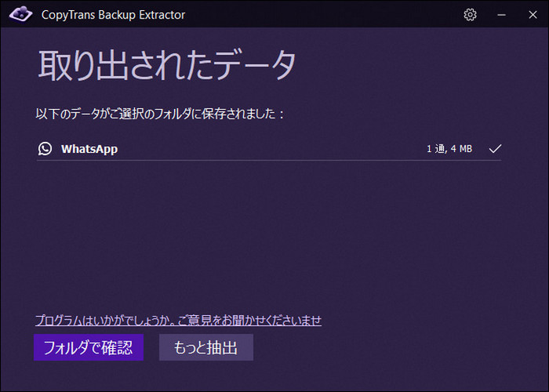Click the フォルダで確認 button
Image resolution: width=549 pixels, height=392 pixels.
pyautogui.click(x=89, y=347)
